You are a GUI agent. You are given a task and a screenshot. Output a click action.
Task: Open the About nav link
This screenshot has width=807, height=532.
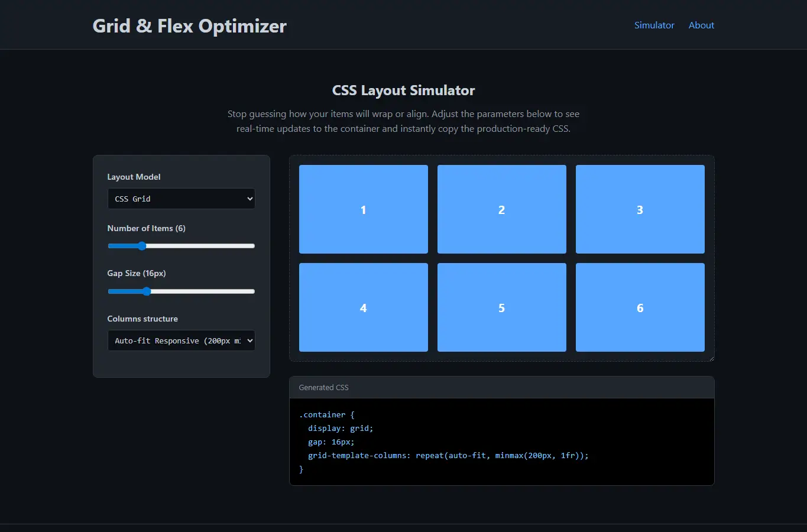click(x=701, y=25)
